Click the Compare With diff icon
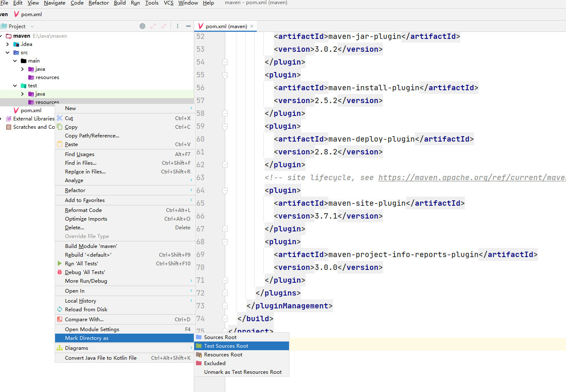566x392 pixels. pos(60,319)
